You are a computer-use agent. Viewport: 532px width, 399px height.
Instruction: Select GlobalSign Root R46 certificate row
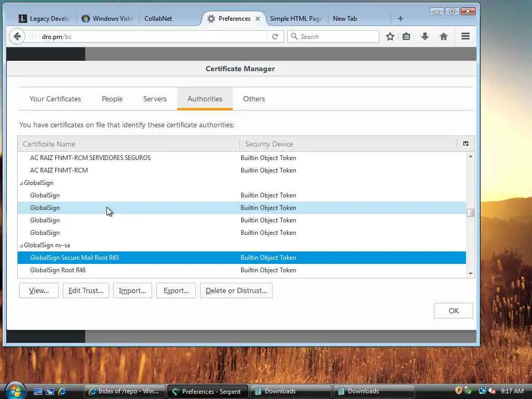(x=242, y=270)
